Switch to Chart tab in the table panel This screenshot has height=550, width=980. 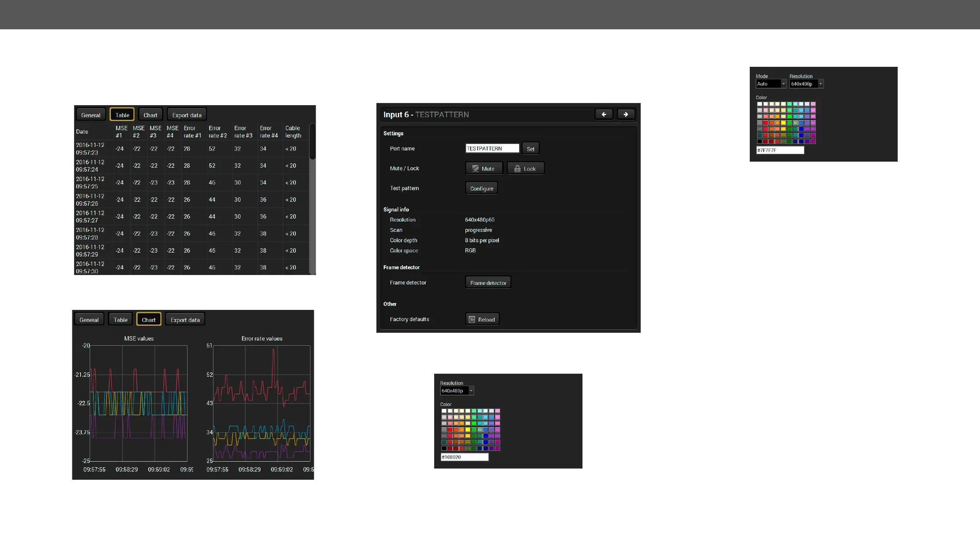pos(150,115)
